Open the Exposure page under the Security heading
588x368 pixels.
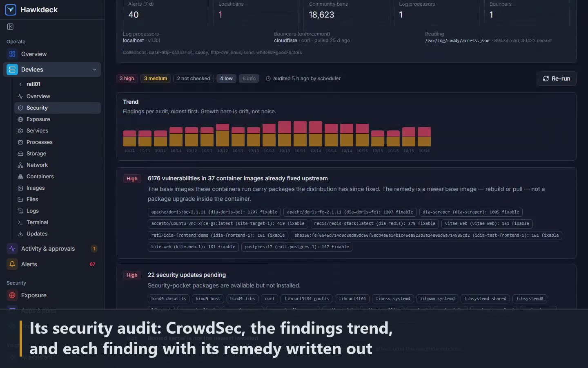point(52,295)
